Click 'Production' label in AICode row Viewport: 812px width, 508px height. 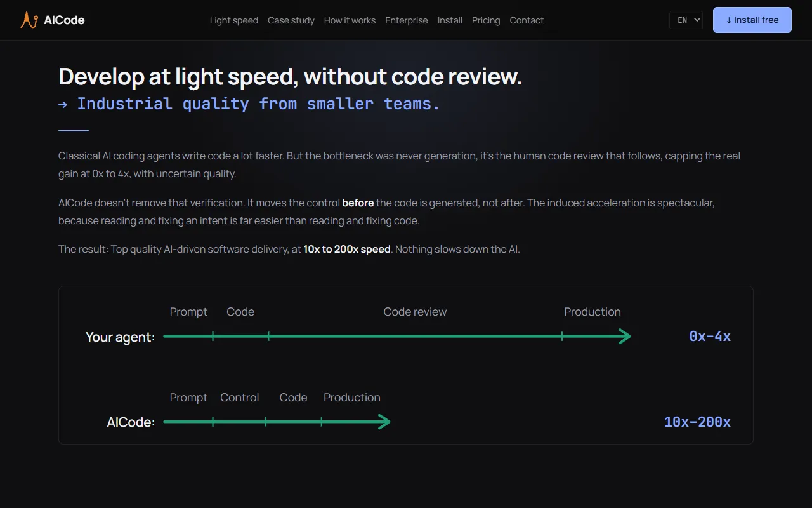(x=352, y=398)
